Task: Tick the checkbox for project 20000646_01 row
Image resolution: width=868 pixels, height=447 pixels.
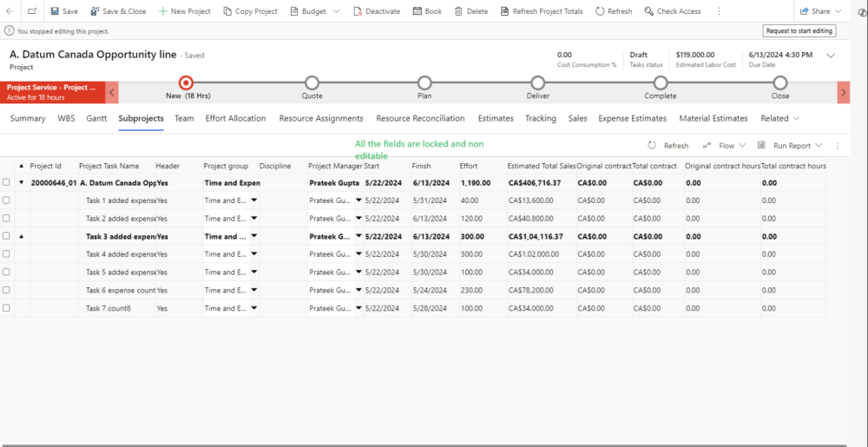Action: [7, 182]
